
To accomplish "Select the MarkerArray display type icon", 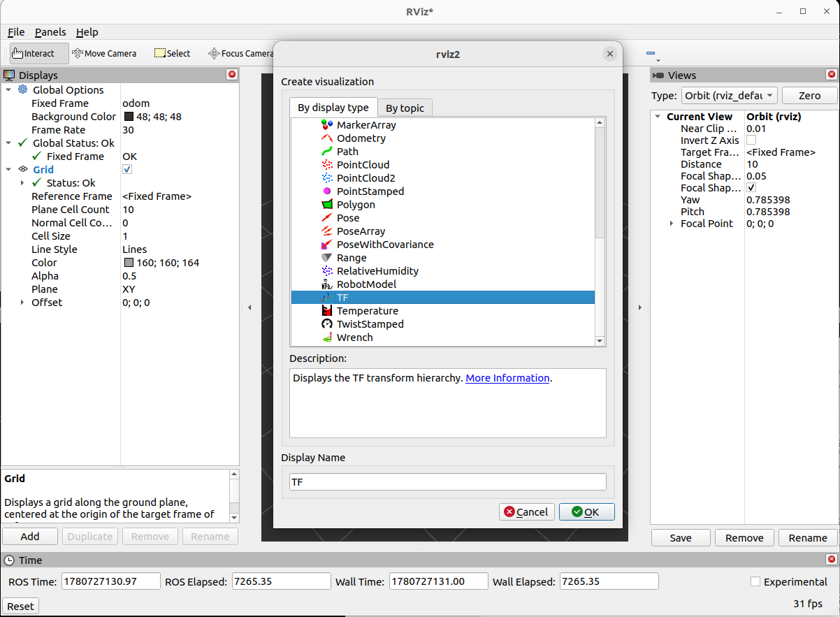I will click(x=327, y=125).
